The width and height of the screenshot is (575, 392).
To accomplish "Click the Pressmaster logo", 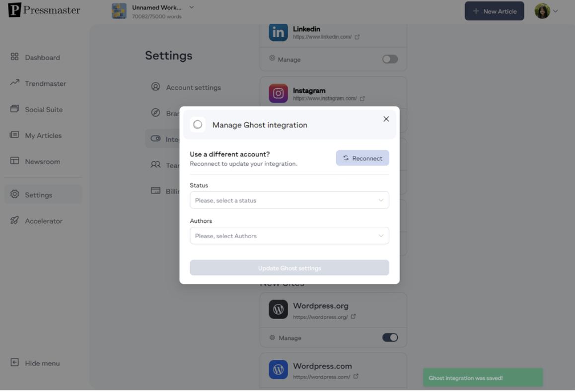I will (x=44, y=10).
